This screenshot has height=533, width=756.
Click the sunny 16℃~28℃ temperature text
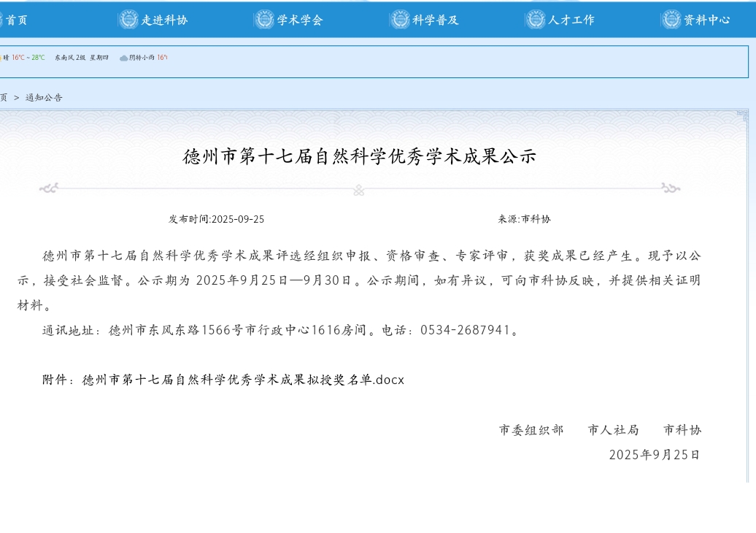(28, 58)
